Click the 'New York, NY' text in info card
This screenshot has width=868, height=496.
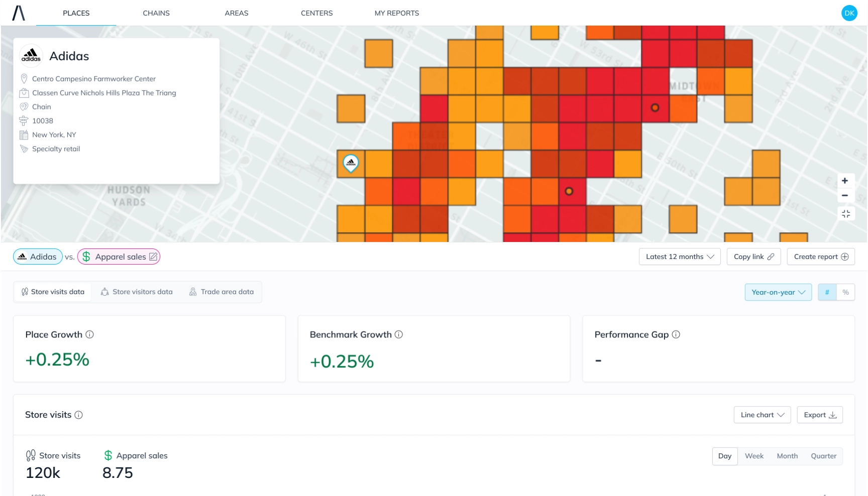pyautogui.click(x=54, y=135)
